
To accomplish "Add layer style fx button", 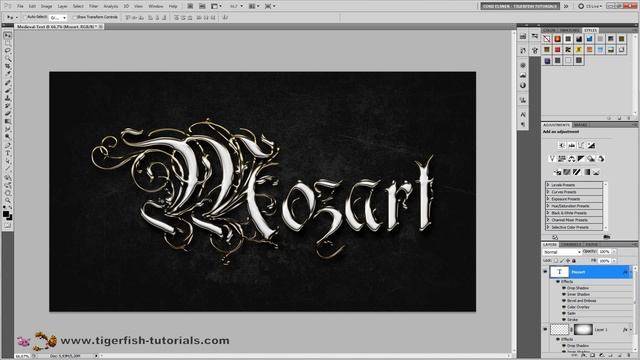I will click(584, 356).
